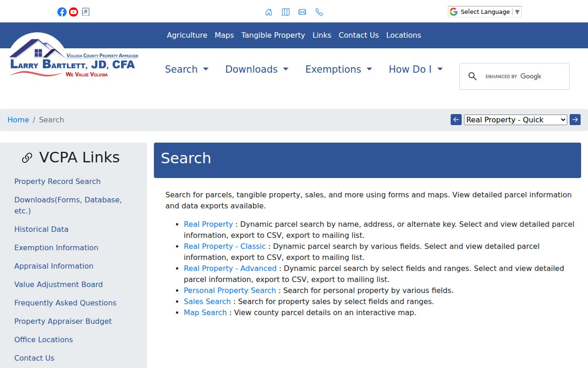588x368 pixels.
Task: Expand the Exemptions menu
Action: pyautogui.click(x=339, y=69)
